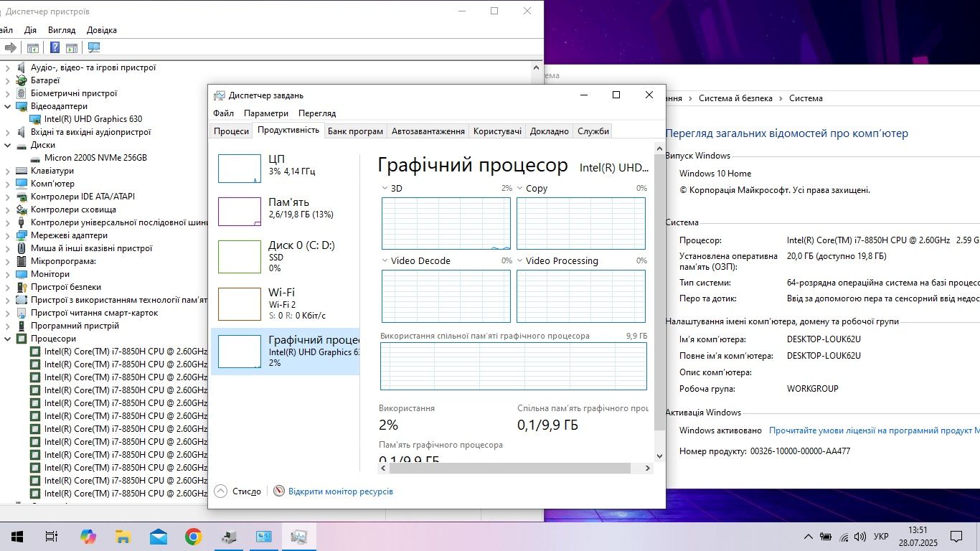The image size is (980, 551).
Task: Open Google Chrome from the taskbar
Action: [193, 537]
